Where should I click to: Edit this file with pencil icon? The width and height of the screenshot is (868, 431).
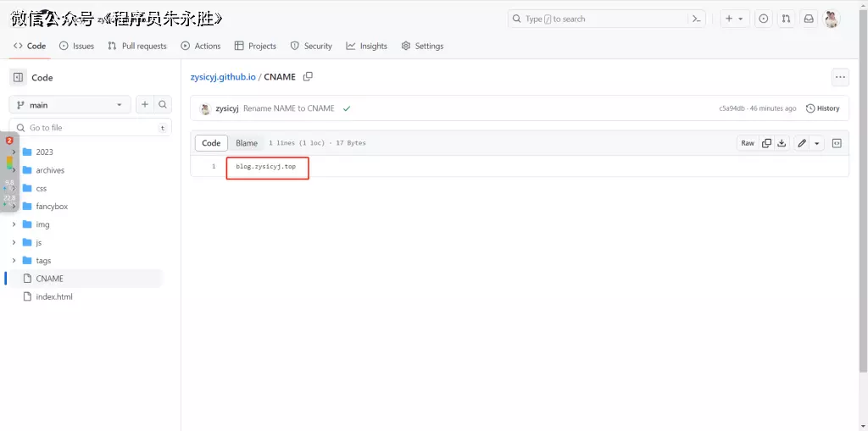[x=802, y=143]
